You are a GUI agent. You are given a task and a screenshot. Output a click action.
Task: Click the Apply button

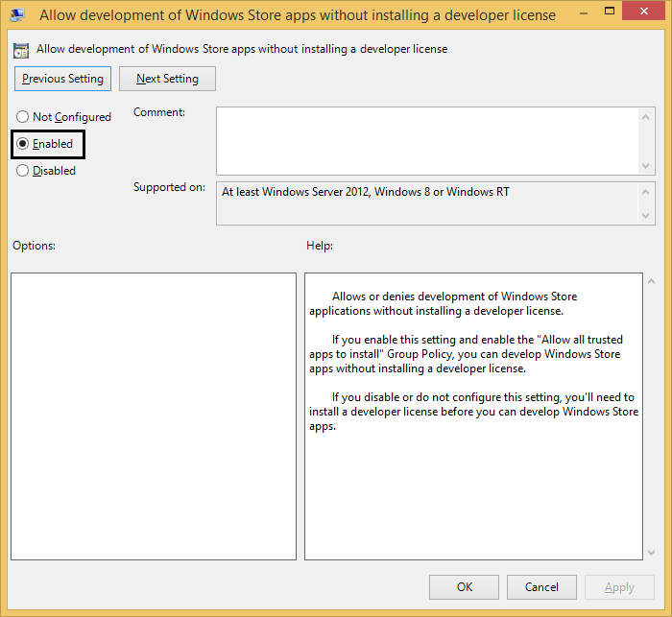619,587
